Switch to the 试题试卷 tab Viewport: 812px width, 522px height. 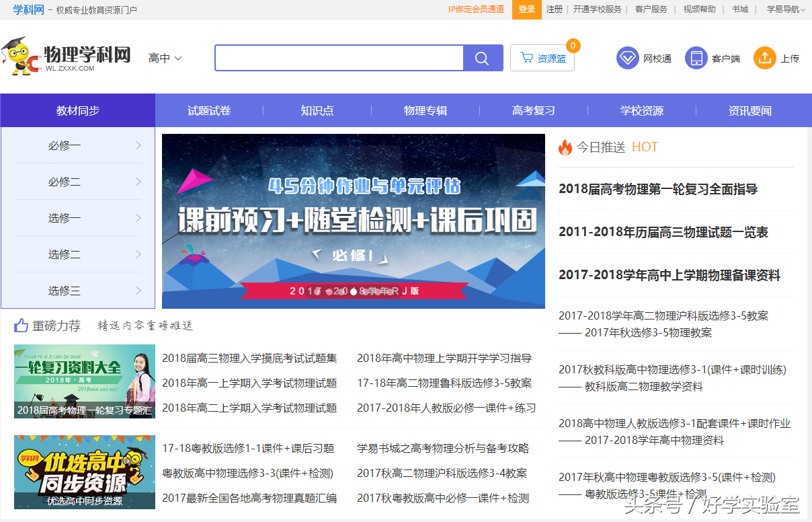(209, 111)
